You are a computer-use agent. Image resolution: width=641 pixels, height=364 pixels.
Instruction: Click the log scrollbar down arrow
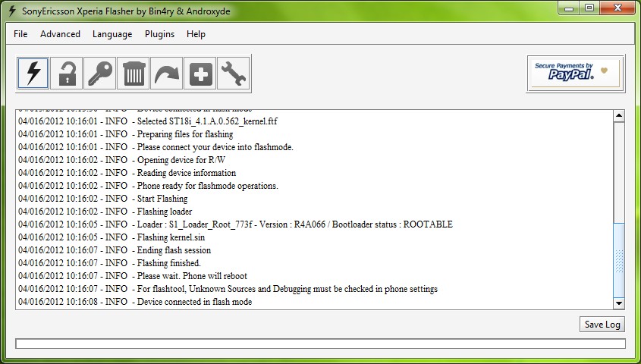point(619,303)
